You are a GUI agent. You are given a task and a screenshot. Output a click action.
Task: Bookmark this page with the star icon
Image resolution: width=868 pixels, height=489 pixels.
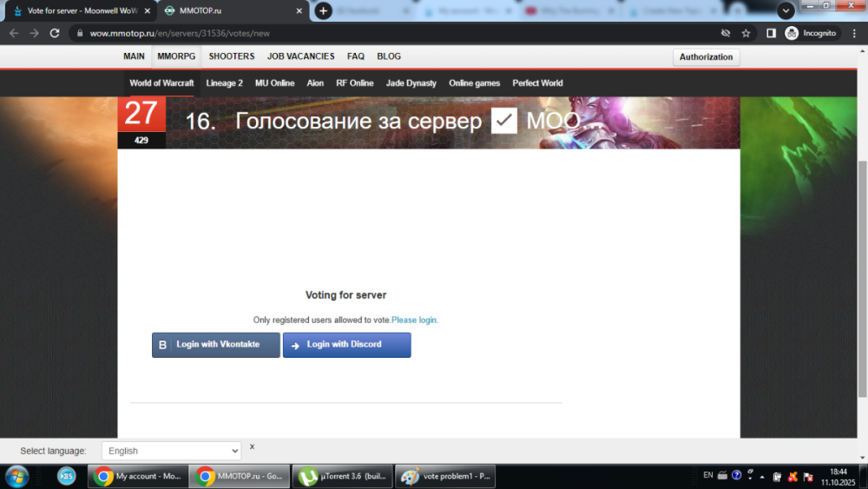coord(746,33)
